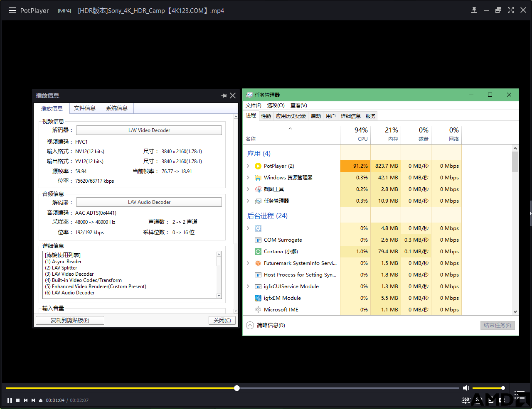Click the Microsoft IME process icon
Viewport: 532px width, 409px height.
point(258,310)
